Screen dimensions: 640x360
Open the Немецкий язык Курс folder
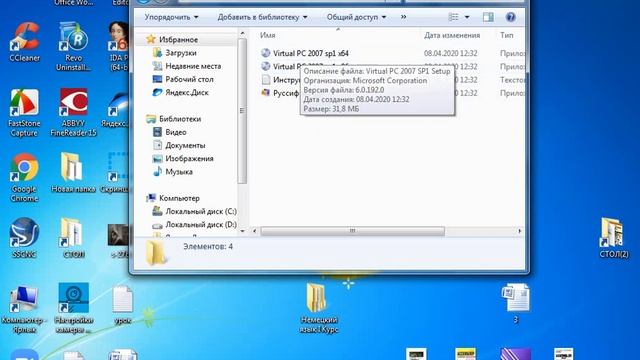click(x=318, y=308)
